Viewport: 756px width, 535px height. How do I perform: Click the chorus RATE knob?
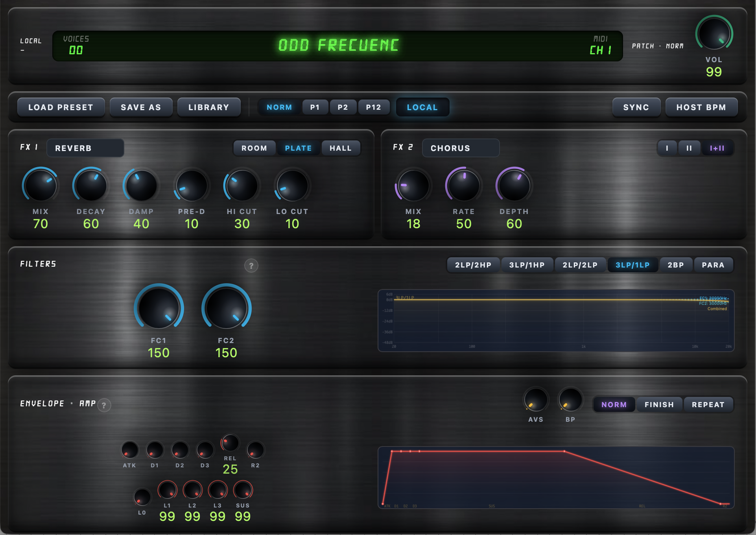pyautogui.click(x=464, y=186)
